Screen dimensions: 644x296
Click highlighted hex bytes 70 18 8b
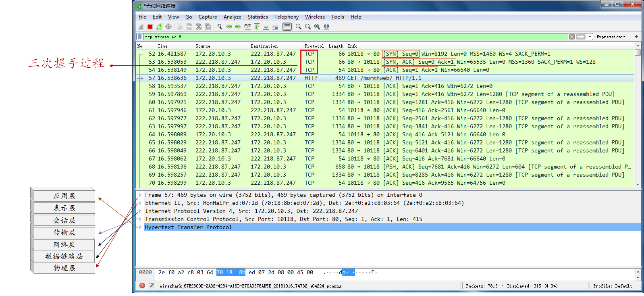point(231,273)
